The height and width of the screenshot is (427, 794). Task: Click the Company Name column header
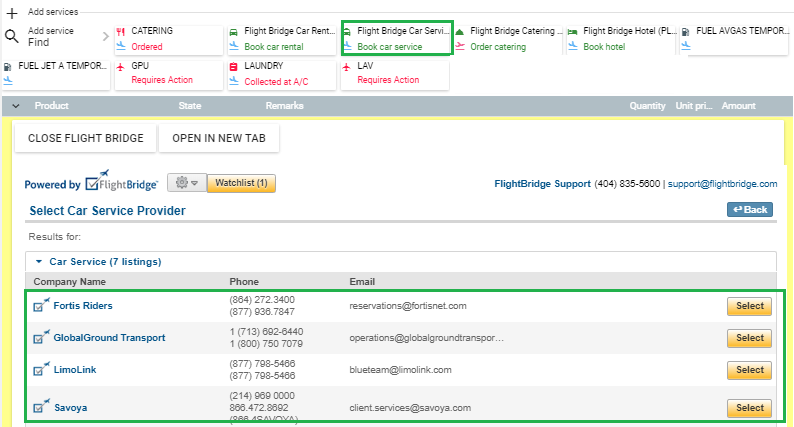(x=69, y=282)
